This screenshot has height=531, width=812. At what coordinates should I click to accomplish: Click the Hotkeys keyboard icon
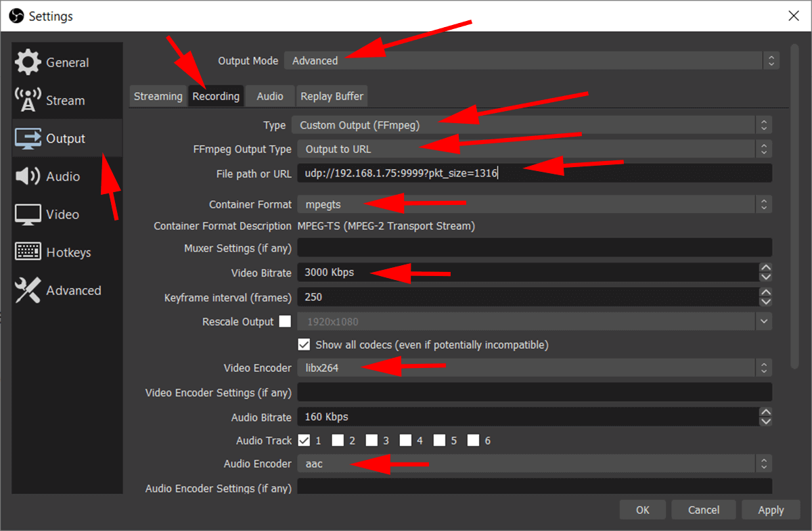[x=28, y=252]
